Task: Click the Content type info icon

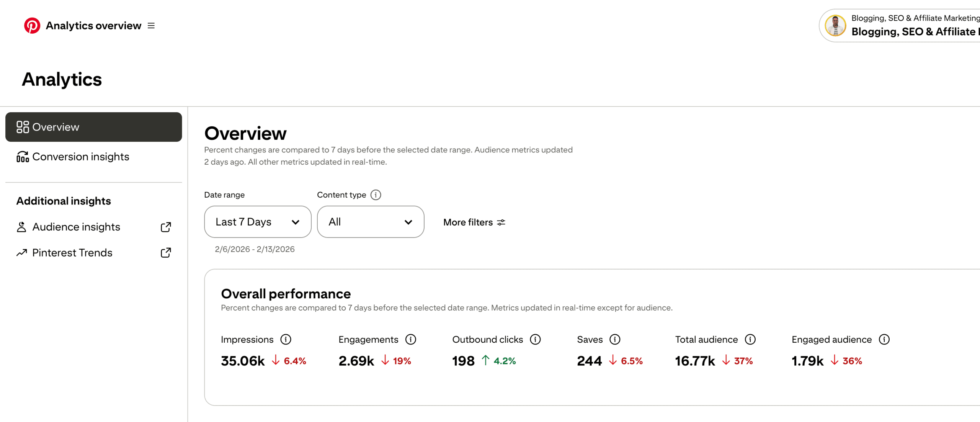Action: click(x=376, y=195)
